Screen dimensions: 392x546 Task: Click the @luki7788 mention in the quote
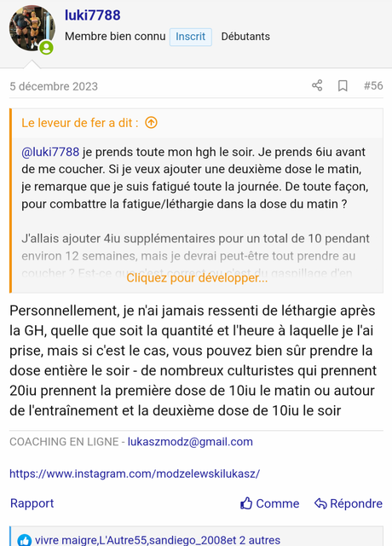click(x=50, y=152)
